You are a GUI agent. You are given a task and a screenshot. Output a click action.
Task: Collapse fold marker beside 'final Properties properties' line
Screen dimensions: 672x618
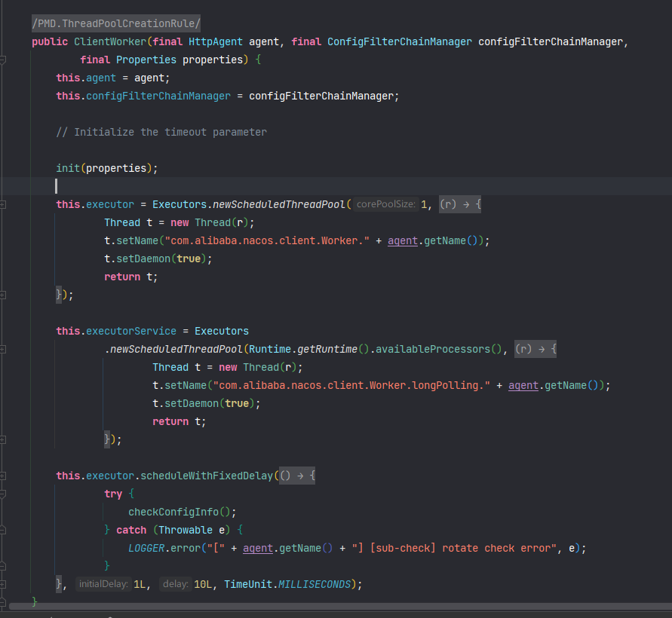point(2,60)
